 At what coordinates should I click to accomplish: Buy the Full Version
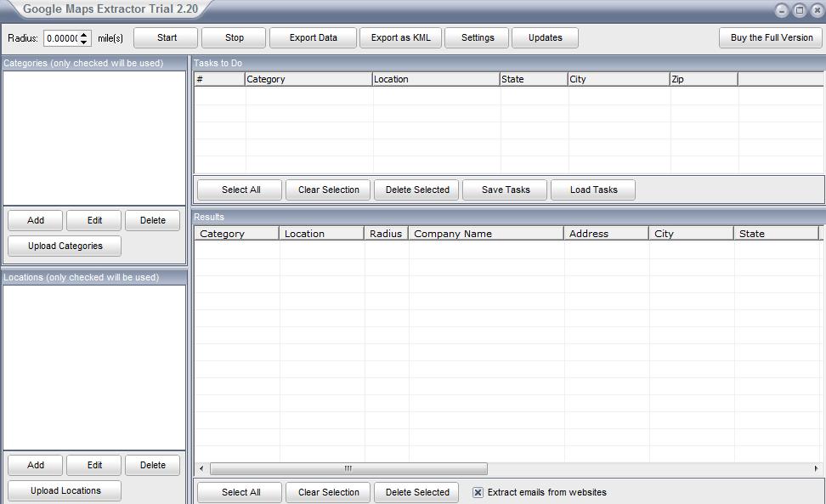(771, 37)
